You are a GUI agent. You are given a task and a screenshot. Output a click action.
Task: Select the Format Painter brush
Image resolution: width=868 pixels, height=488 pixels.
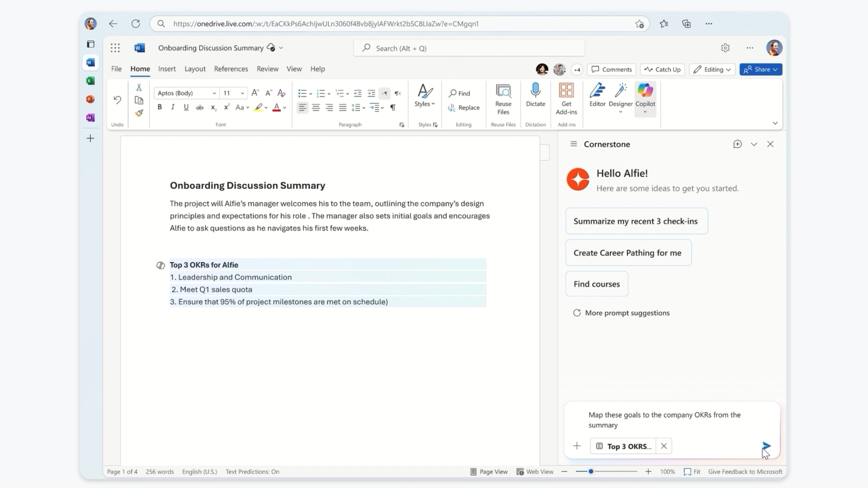(x=139, y=113)
